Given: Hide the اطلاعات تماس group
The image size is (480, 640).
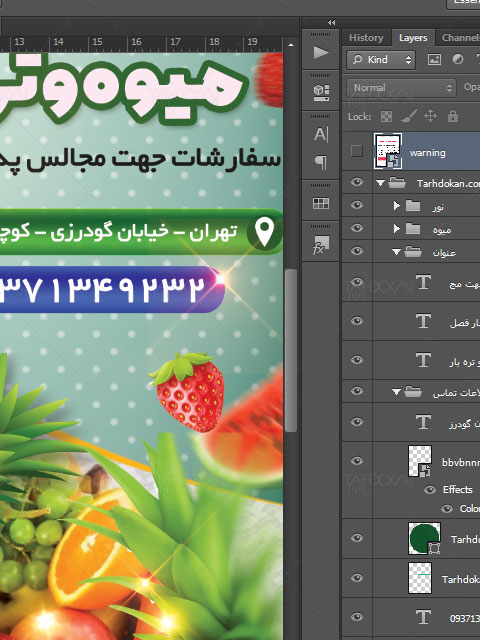Looking at the screenshot, I should [x=357, y=391].
